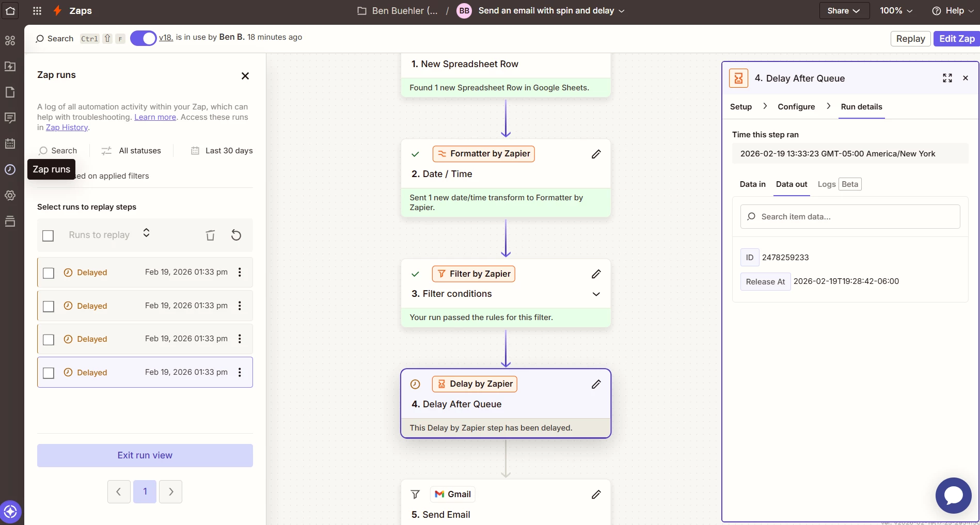Click the edit pencil on the Gmail step
980x525 pixels.
tap(596, 495)
